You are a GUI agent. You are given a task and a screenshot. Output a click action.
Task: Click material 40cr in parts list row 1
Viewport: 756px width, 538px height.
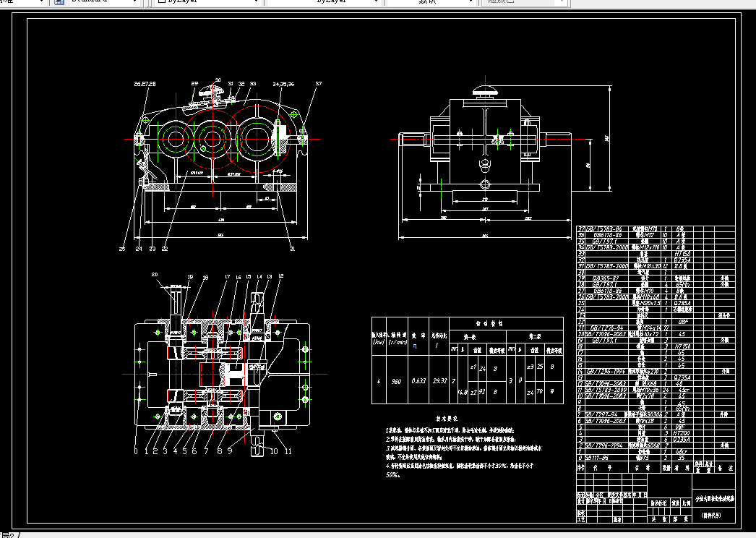click(x=681, y=452)
